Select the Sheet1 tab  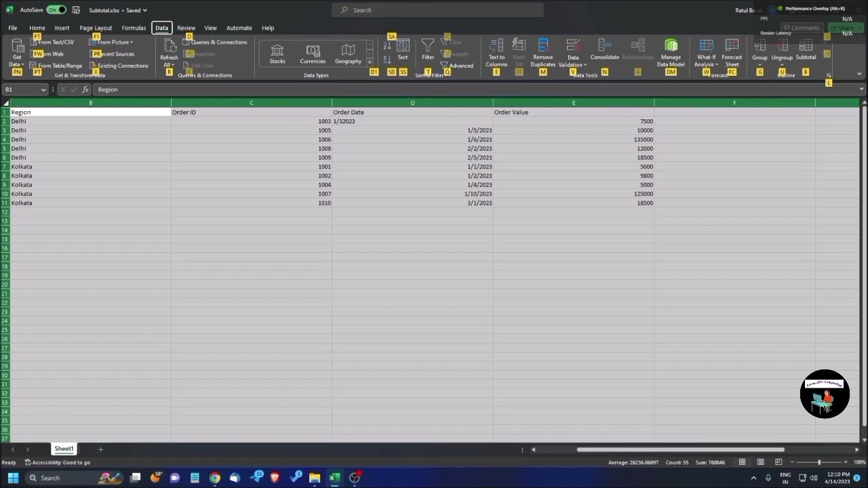coord(64,449)
